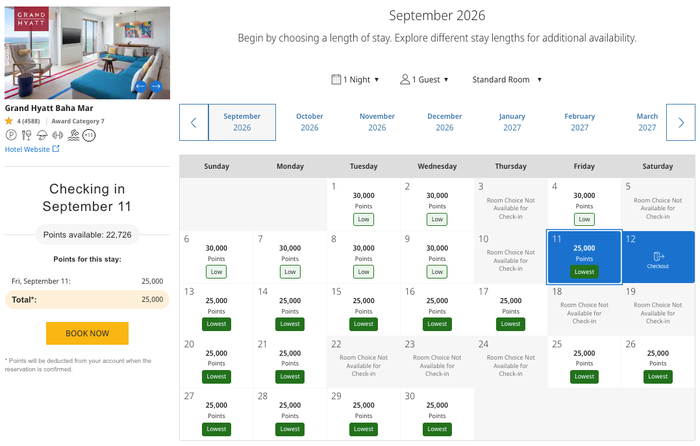Screen dimensions: 700x446
Task: Switch to October 2026 tab
Action: (x=309, y=122)
